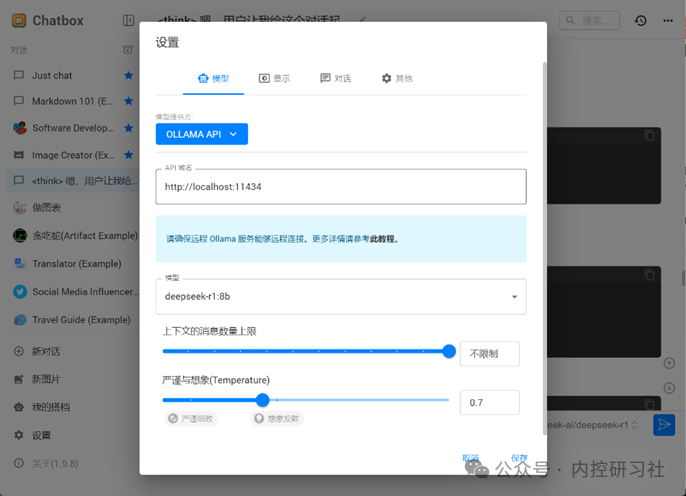Screen dimensions: 686x496
Task: Open the history clock icon in header
Action: [x=640, y=21]
